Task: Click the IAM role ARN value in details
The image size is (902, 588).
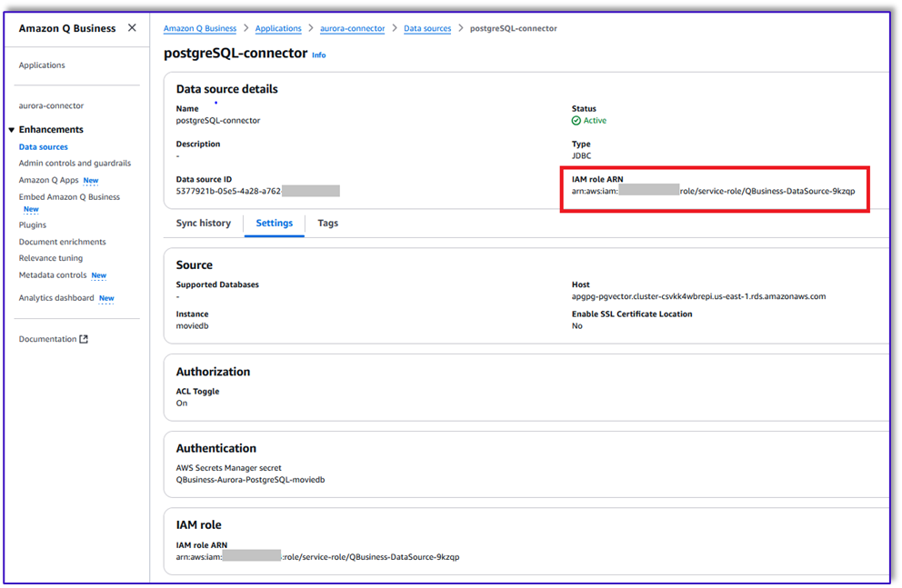Action: [708, 191]
